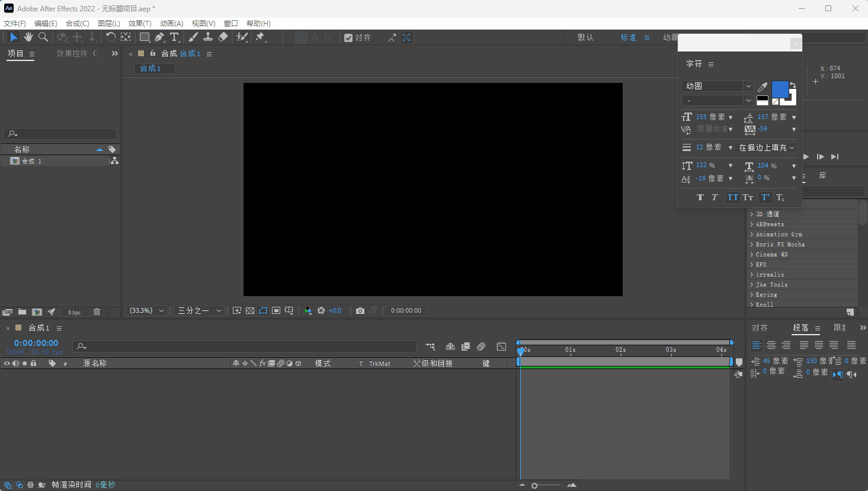Toggle Small Caps Tr style
This screenshot has height=491, width=868.
(748, 197)
